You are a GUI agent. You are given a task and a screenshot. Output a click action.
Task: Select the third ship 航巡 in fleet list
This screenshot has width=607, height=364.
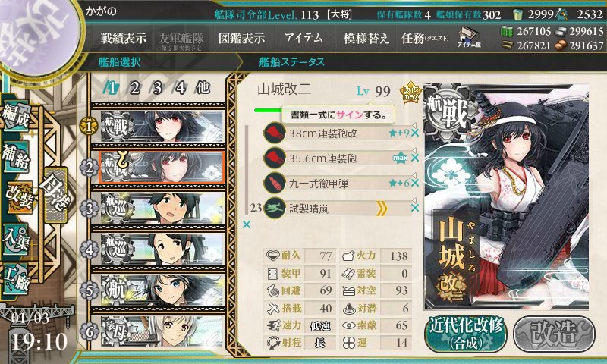click(162, 209)
